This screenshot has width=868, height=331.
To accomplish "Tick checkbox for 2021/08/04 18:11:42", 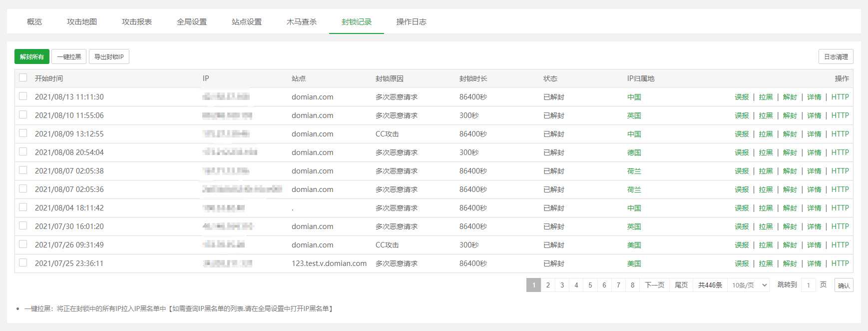I will [x=23, y=207].
